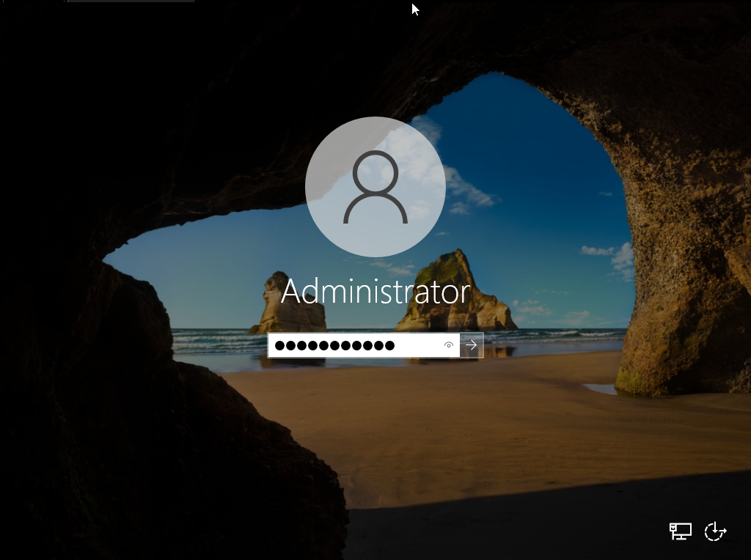
Task: Sign in using the right-arrow button
Action: click(472, 345)
